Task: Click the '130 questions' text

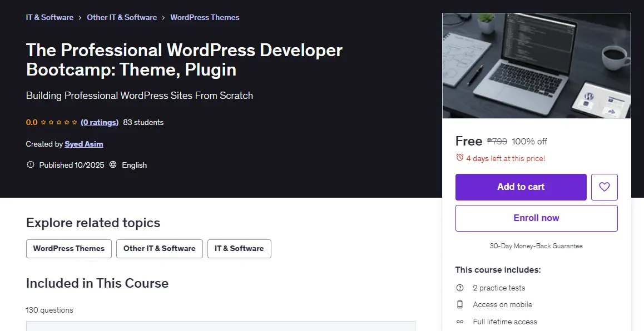Action: (49, 310)
